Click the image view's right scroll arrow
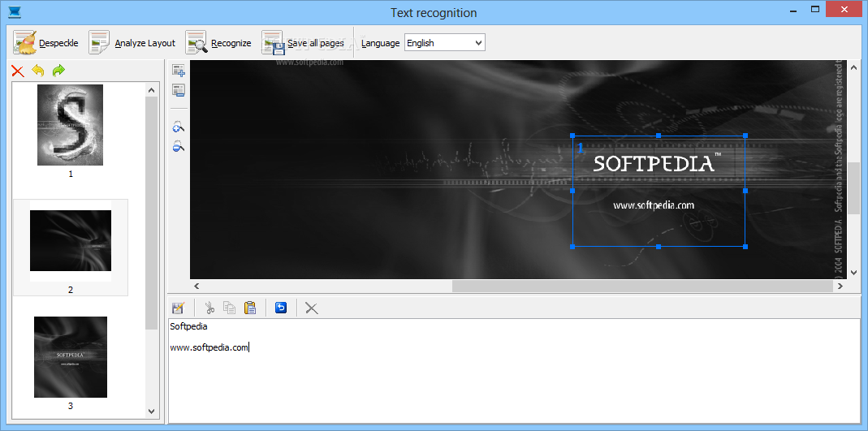This screenshot has height=431, width=868. [840, 286]
